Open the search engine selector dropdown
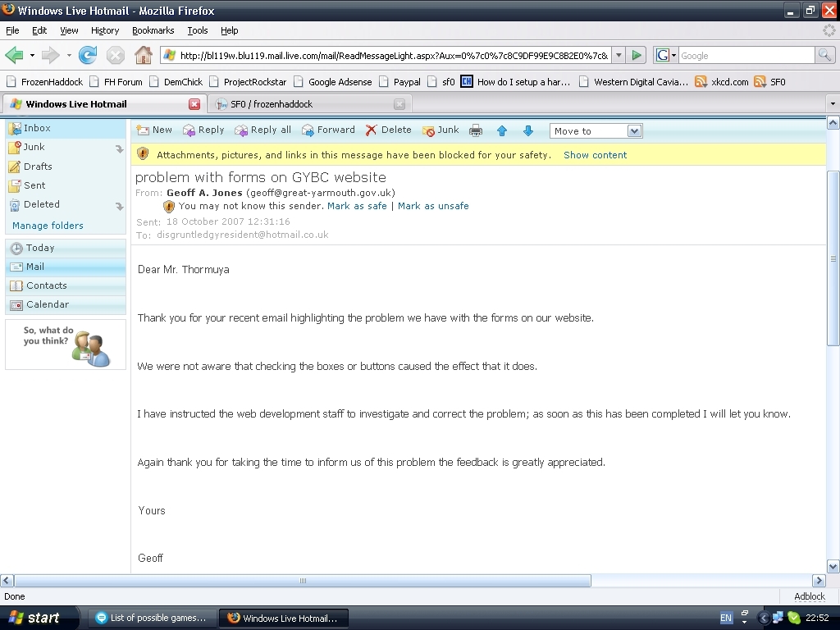Viewport: 840px width, 630px height. pyautogui.click(x=666, y=55)
